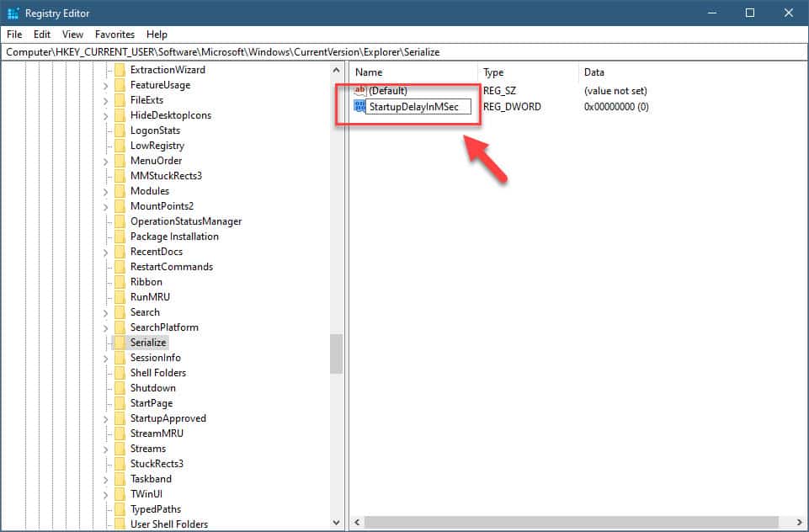
Task: Open the Favorites menu
Action: tap(114, 34)
